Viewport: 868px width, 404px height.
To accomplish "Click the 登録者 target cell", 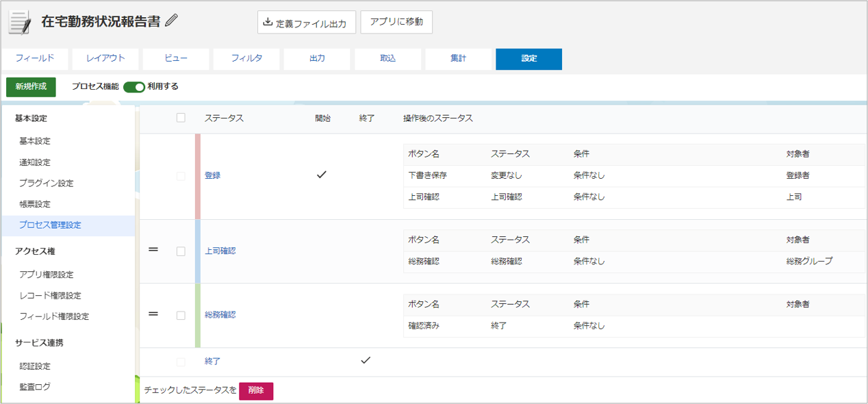I will pyautogui.click(x=798, y=175).
